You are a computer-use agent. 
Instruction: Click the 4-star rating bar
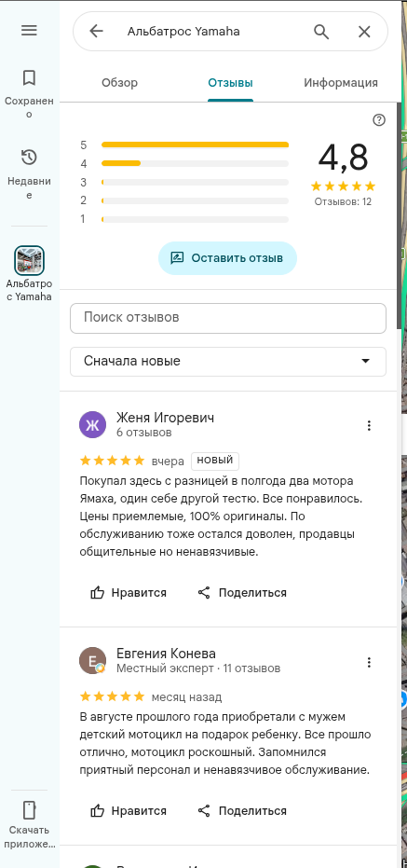[195, 163]
